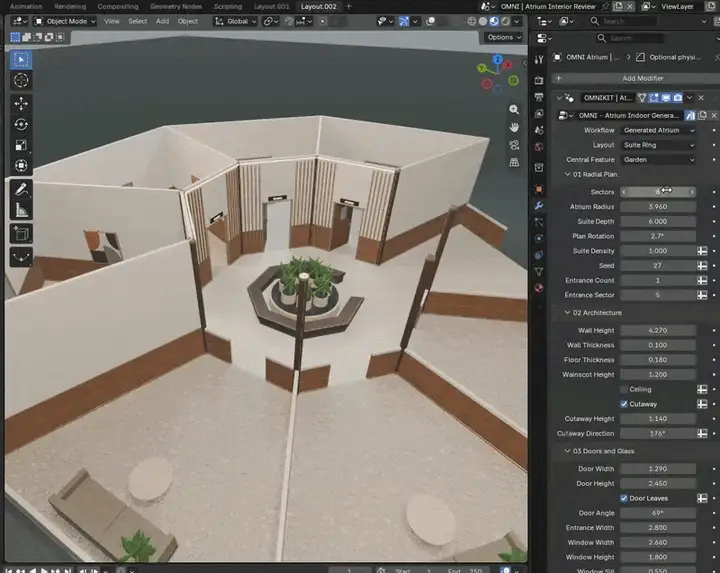Select wireframe viewport shading

[x=472, y=21]
